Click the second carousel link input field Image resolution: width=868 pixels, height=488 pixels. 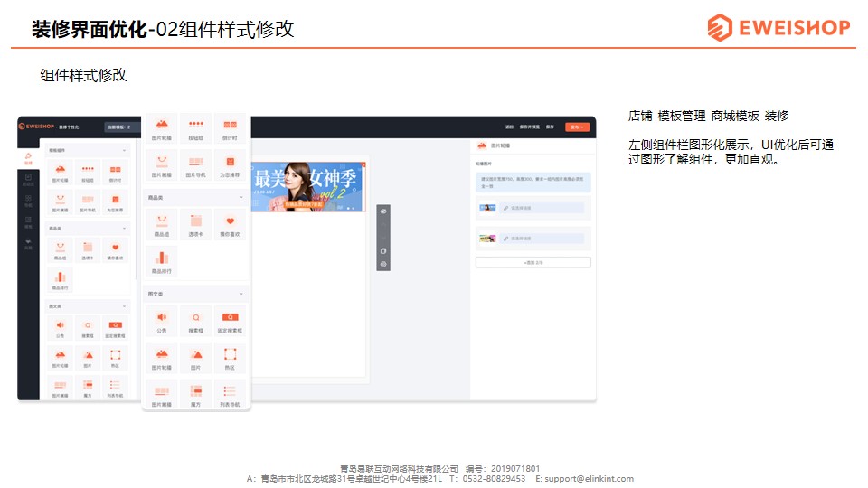click(x=542, y=239)
